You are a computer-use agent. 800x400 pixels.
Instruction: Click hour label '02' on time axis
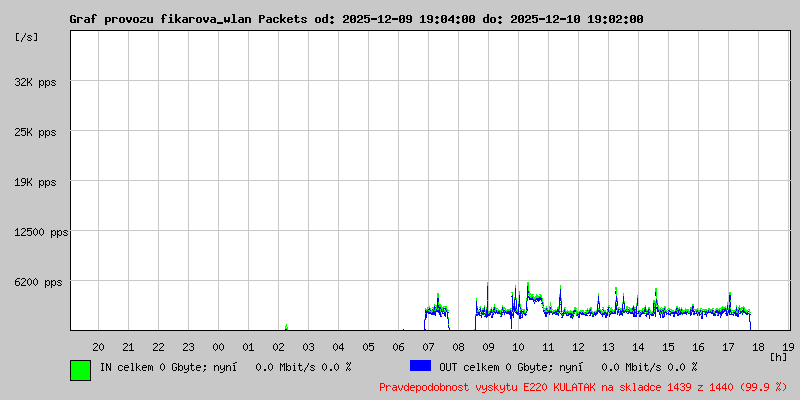[x=279, y=347]
